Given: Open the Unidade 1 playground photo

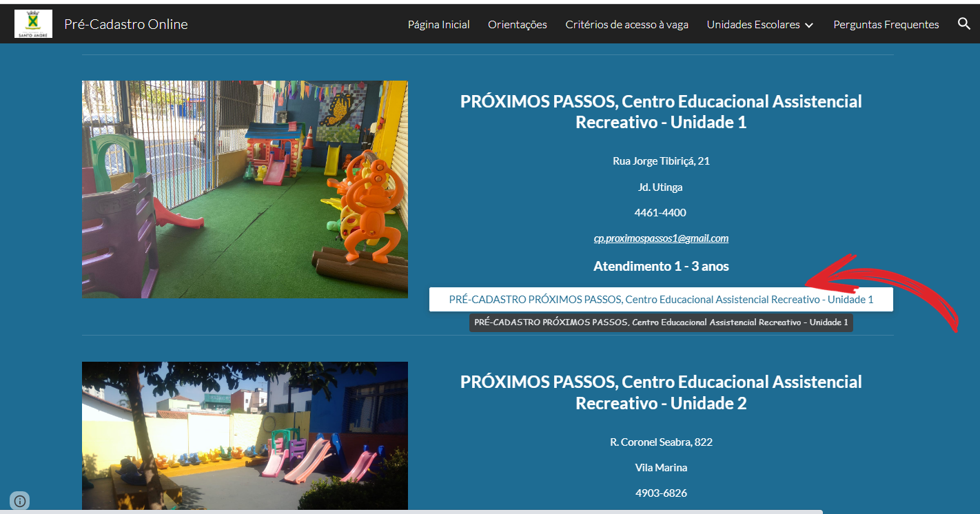Looking at the screenshot, I should [x=245, y=189].
